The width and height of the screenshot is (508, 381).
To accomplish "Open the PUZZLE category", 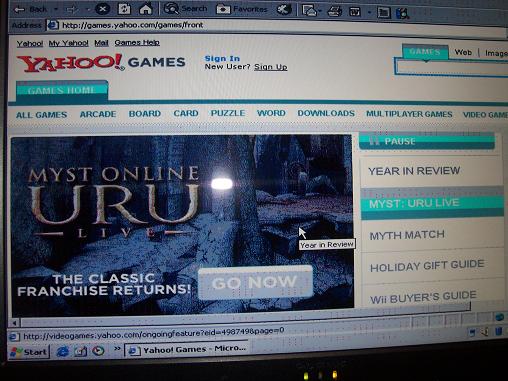I will click(x=228, y=113).
